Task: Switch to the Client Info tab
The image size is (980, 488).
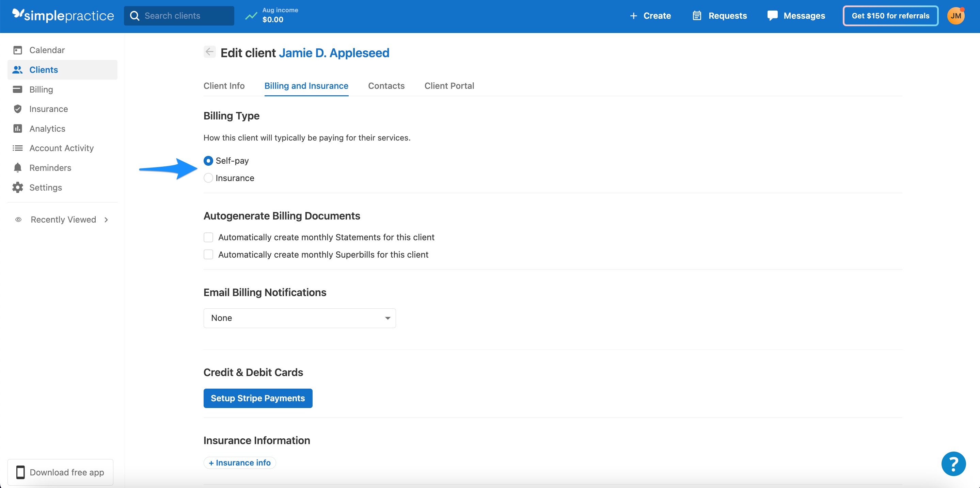Action: pos(224,86)
